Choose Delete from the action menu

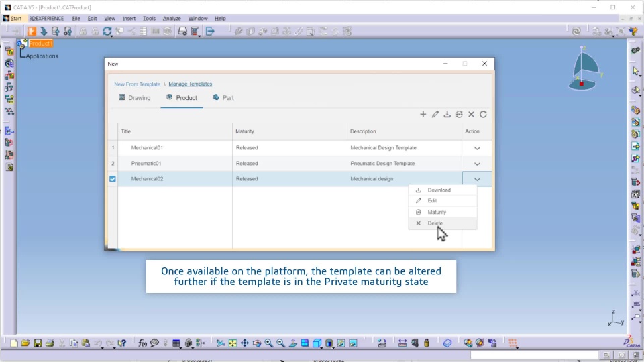435,223
